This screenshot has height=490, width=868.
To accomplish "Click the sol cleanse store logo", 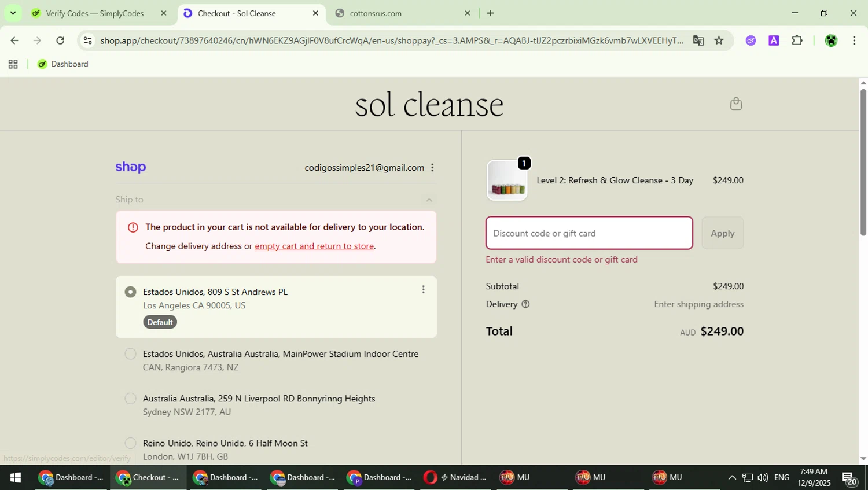I will click(429, 104).
